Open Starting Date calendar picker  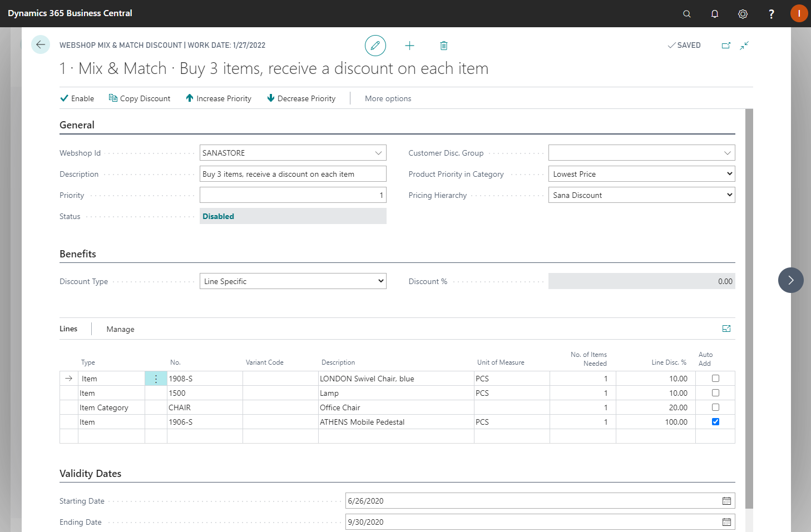(726, 501)
